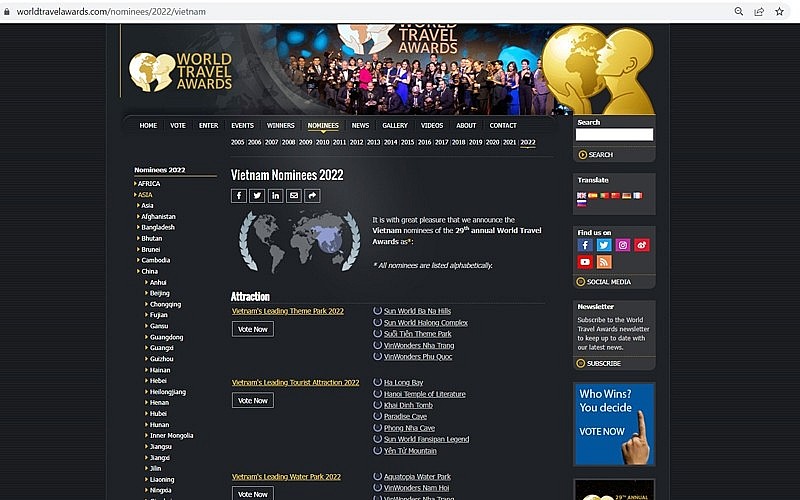Click the SUBSCRIBE newsletter button

[598, 363]
